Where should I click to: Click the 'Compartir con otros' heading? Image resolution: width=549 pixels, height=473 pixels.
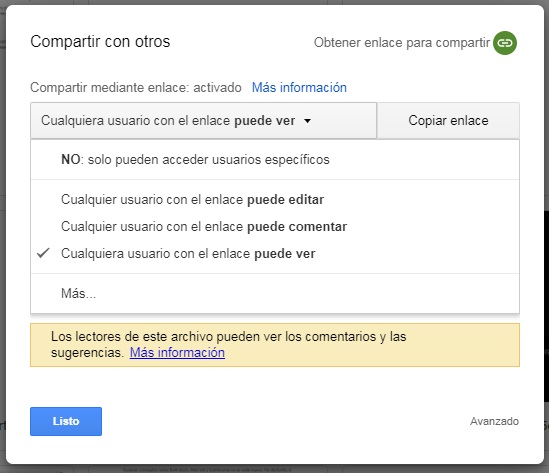pos(100,42)
